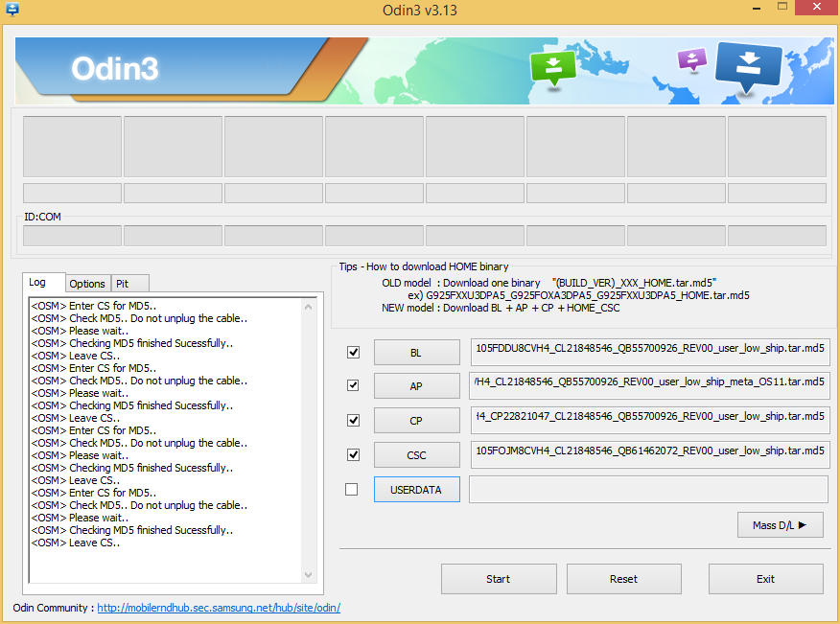Close the Odin3 v3.13 window
The height and width of the screenshot is (624, 840).
pyautogui.click(x=817, y=7)
